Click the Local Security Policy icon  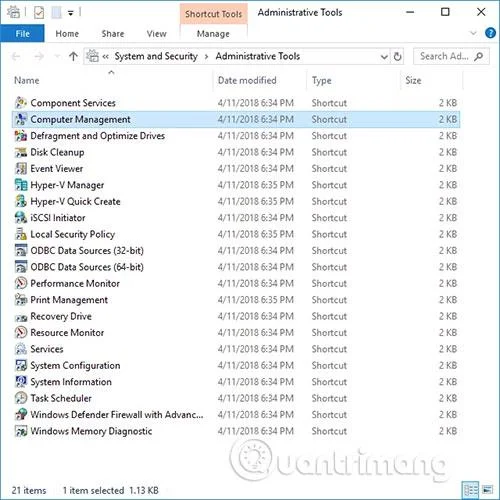[21, 234]
